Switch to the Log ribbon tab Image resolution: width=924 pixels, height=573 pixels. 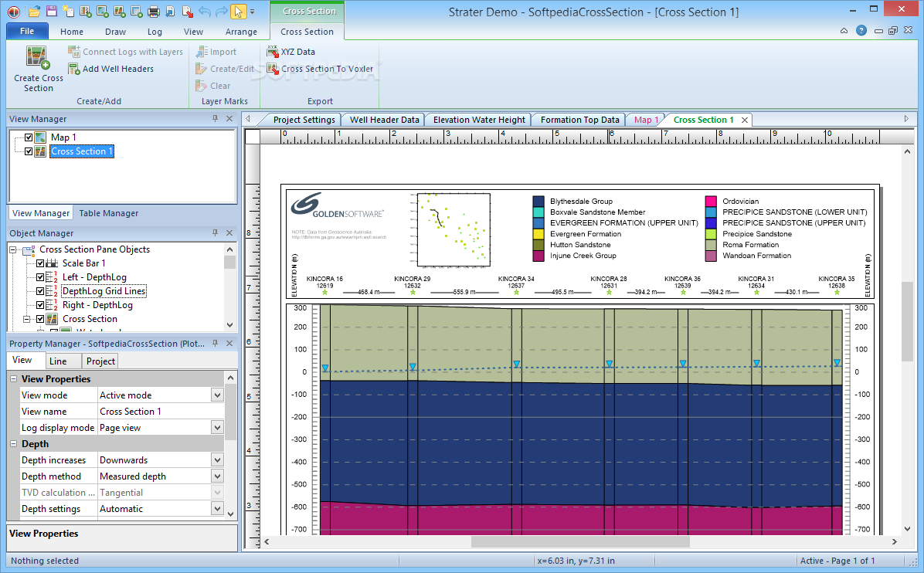coord(155,32)
